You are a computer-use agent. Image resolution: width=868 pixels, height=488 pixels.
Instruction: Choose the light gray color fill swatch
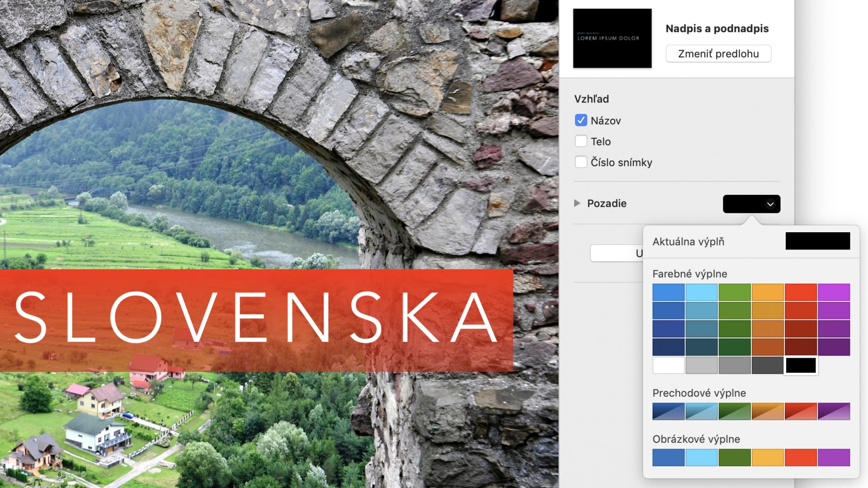coord(701,365)
